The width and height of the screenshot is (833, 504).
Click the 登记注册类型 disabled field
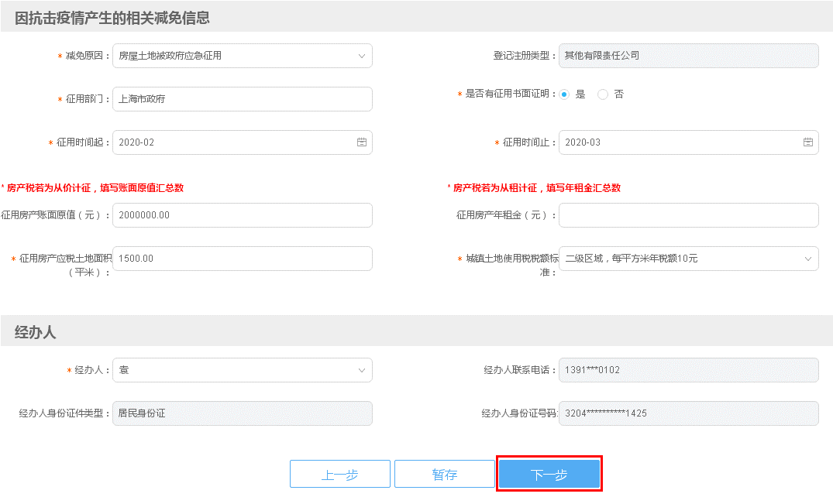(x=688, y=56)
